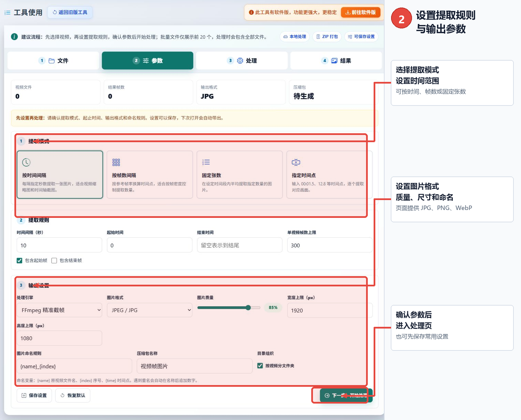
Task: Click the save icon in 保存设置 button
Action: [24, 395]
